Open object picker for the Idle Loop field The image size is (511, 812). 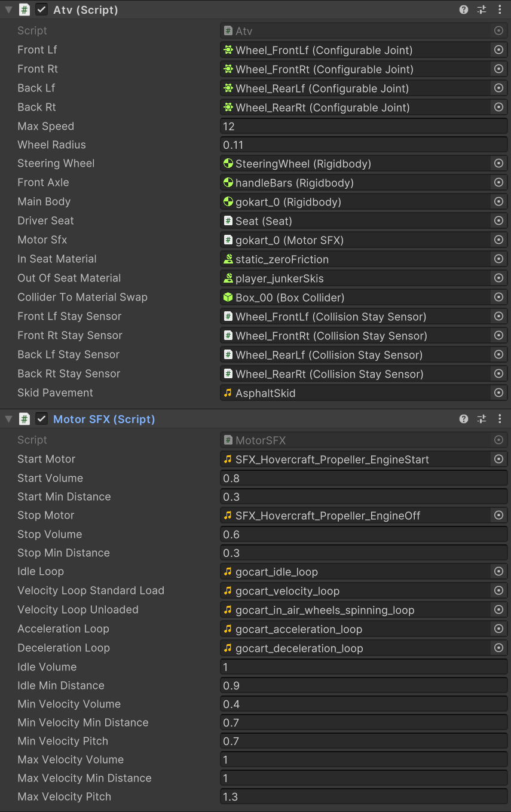[x=498, y=572]
